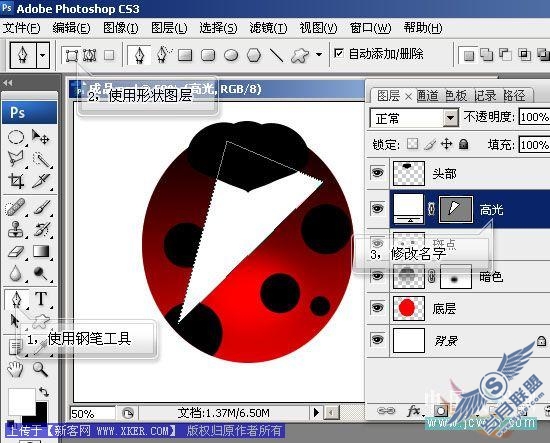Select the Type tool
The height and width of the screenshot is (443, 550).
pos(41,299)
